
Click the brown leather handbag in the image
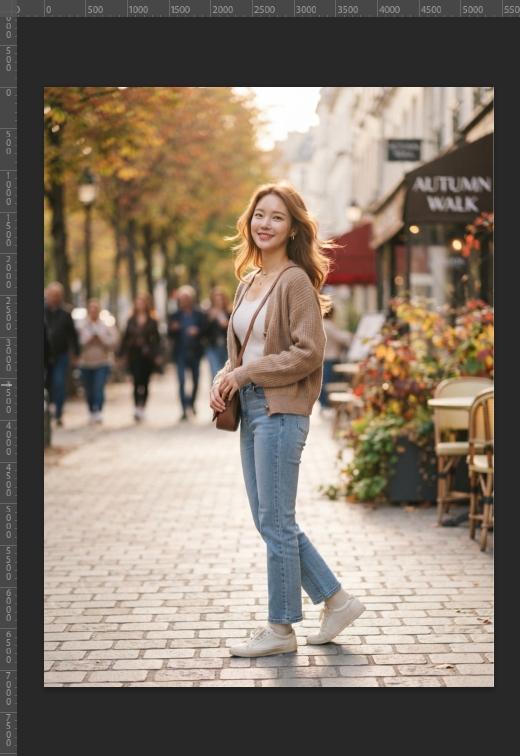click(x=227, y=414)
